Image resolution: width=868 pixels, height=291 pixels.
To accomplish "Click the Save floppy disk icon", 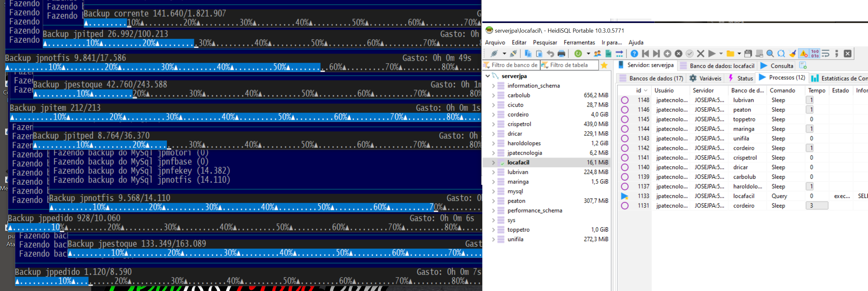I will (x=748, y=53).
